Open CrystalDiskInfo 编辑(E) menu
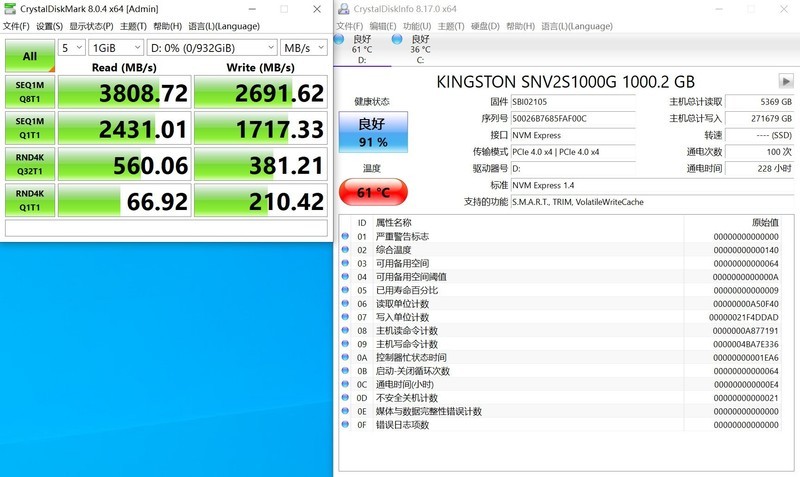Screen dimensions: 800x477 click(383, 26)
